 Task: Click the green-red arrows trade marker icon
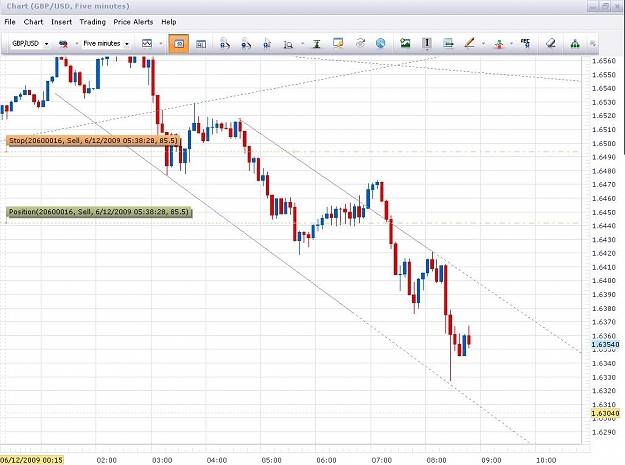click(x=499, y=44)
